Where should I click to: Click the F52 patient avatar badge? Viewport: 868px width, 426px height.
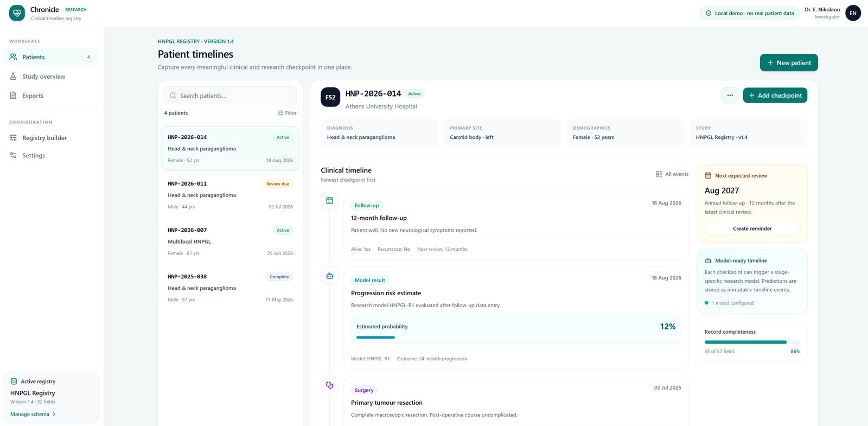point(330,97)
